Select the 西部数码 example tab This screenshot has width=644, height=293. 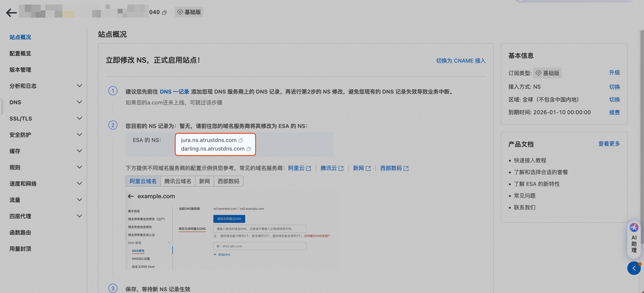[228, 181]
